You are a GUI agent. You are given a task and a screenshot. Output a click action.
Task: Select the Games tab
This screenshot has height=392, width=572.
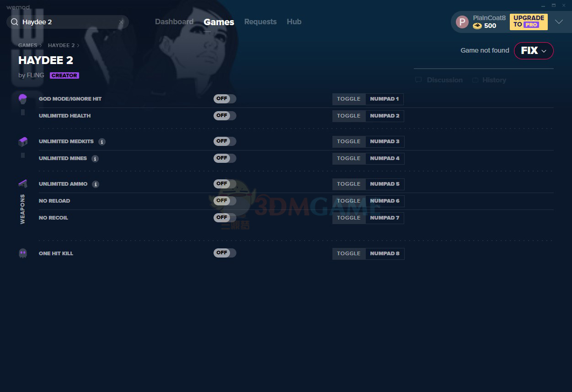219,22
